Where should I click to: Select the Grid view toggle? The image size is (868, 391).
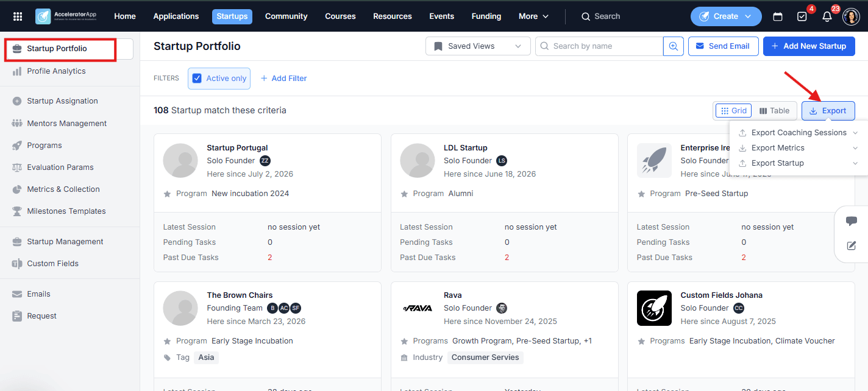click(x=733, y=111)
